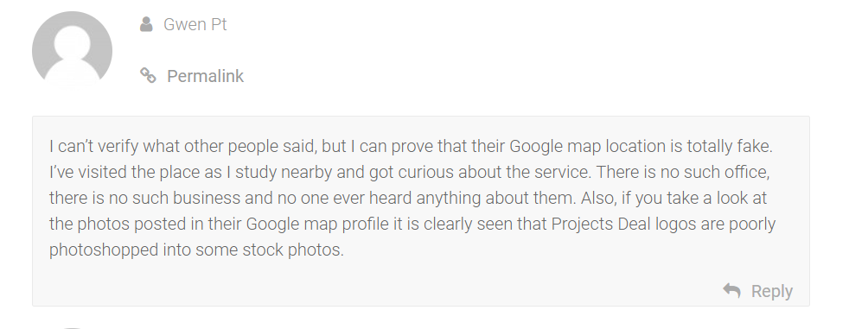Click the person icon beside Gwen Pt

point(146,24)
